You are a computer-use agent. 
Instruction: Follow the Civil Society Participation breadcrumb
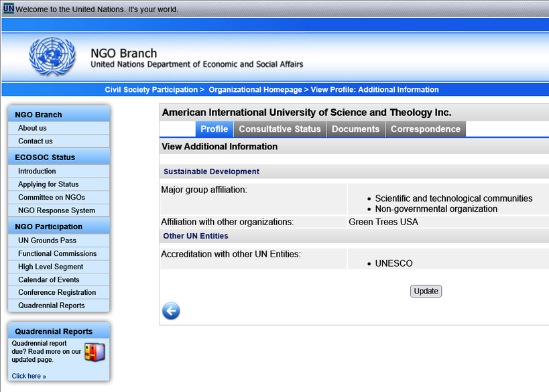pyautogui.click(x=151, y=90)
